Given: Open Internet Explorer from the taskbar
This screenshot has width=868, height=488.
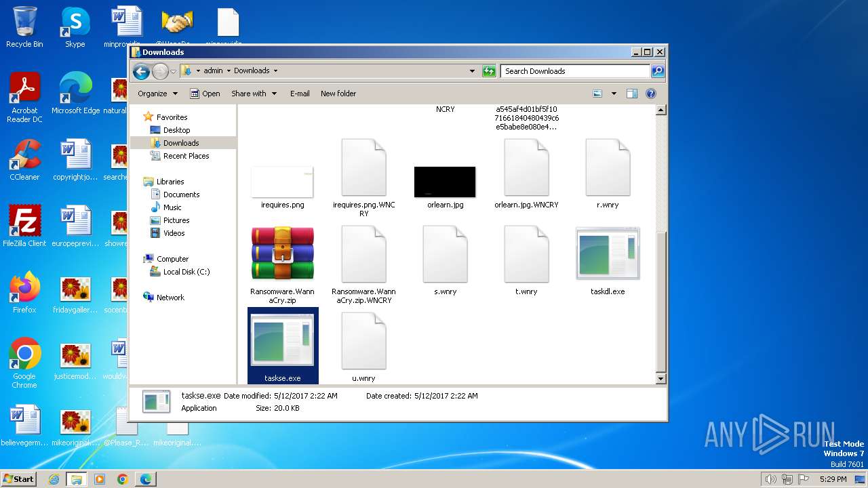Looking at the screenshot, I should pyautogui.click(x=54, y=479).
